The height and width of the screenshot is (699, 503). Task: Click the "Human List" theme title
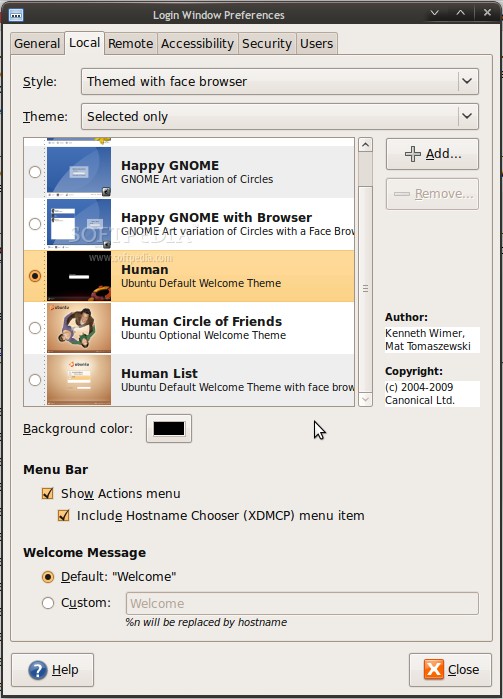(x=160, y=374)
